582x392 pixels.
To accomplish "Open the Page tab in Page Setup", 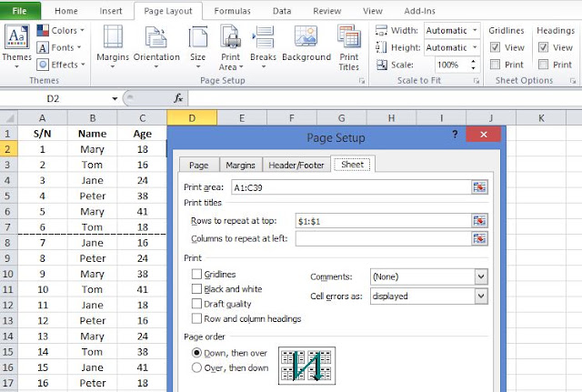I will (x=199, y=165).
